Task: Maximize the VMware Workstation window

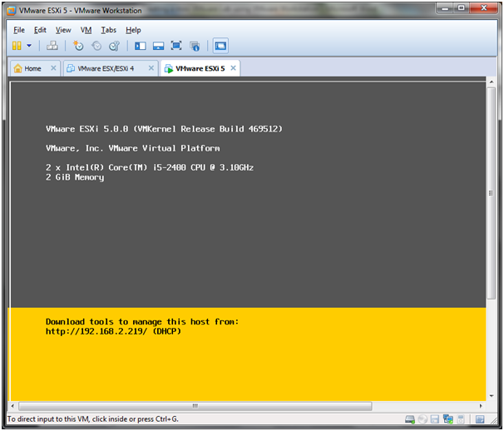Action: coord(462,8)
